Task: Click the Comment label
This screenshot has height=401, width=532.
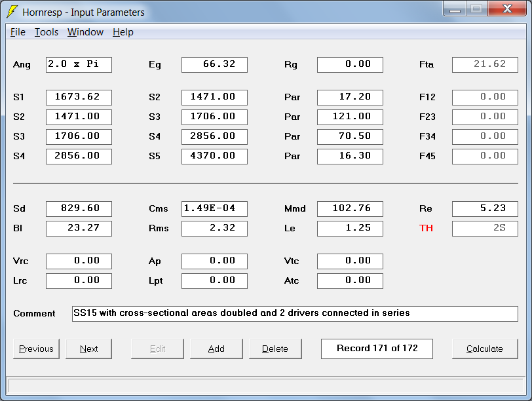Action: coord(34,313)
